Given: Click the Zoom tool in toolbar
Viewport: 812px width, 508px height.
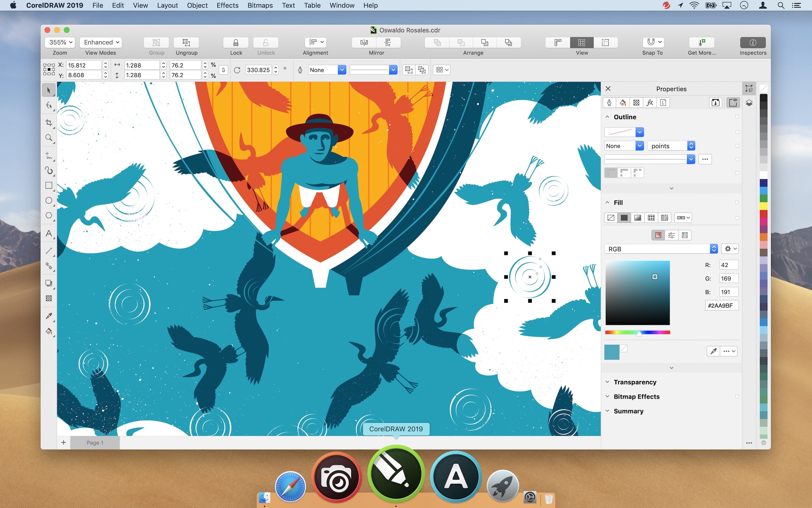Looking at the screenshot, I should [48, 137].
